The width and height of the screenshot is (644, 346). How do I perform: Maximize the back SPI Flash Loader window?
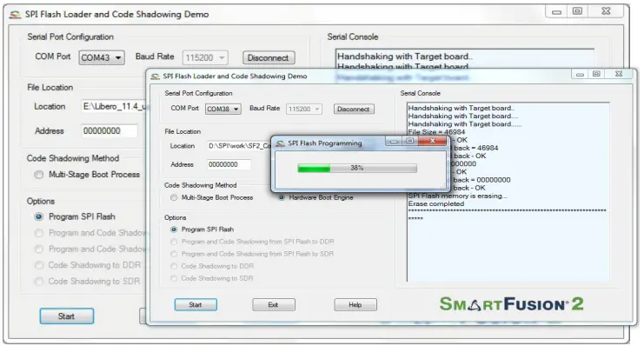click(577, 11)
